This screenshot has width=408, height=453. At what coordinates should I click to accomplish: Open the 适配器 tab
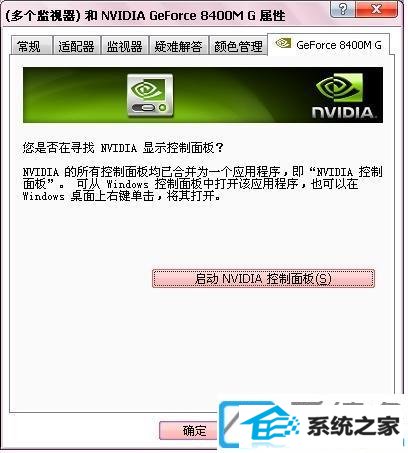pyautogui.click(x=77, y=45)
